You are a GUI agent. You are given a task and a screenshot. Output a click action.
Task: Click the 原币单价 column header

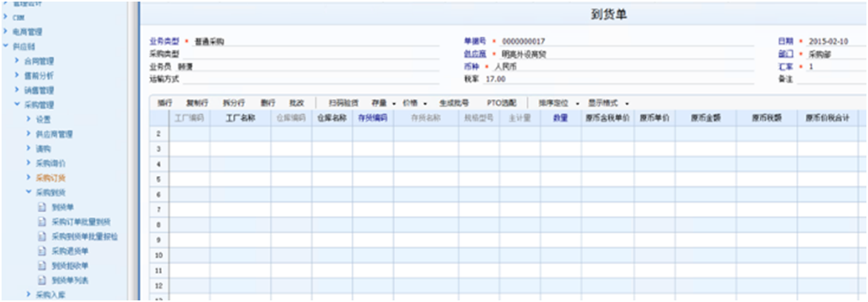(655, 118)
